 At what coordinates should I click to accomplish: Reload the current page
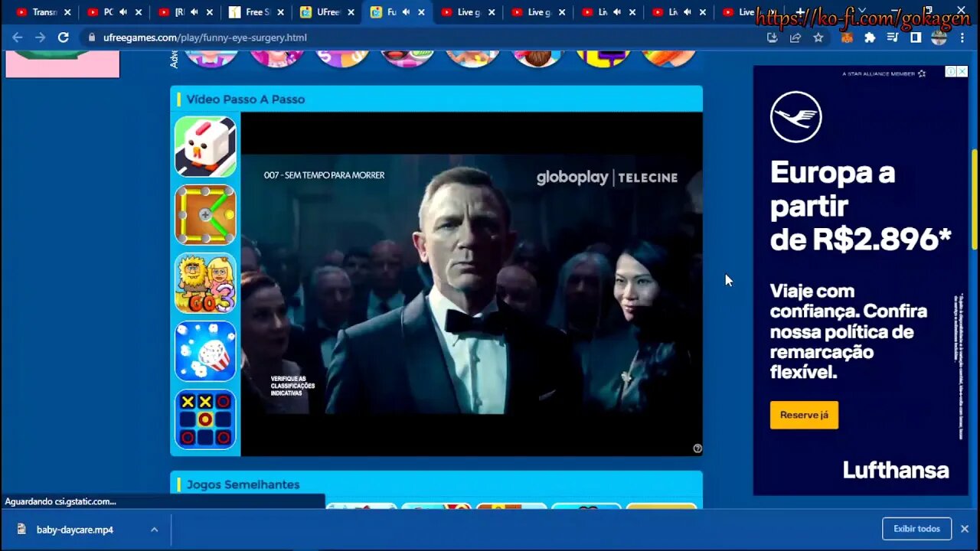click(64, 37)
